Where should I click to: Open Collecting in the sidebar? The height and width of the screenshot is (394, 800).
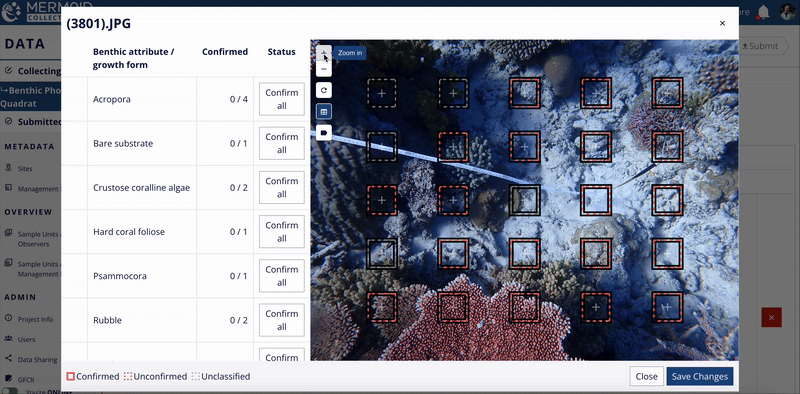31,71
